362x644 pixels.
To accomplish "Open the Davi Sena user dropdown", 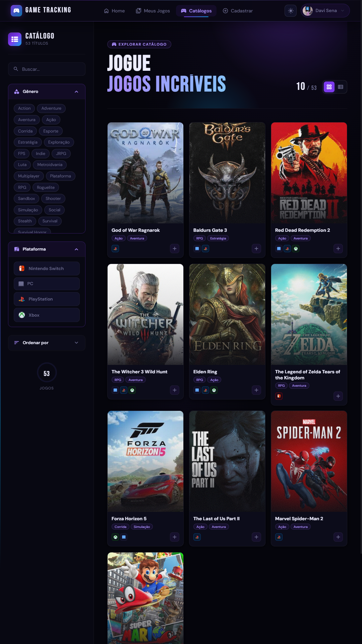I will (x=325, y=11).
